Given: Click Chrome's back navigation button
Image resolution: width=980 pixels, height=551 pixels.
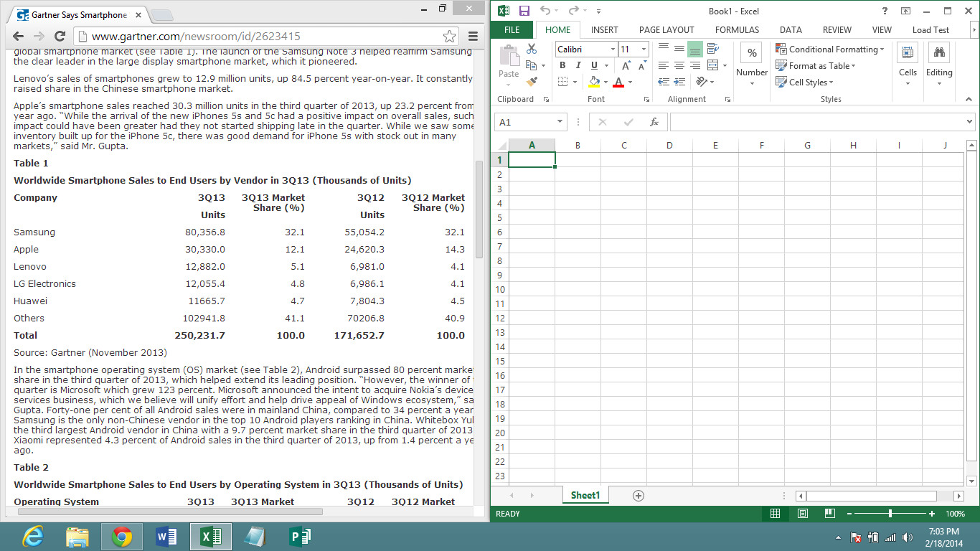Looking at the screenshot, I should [19, 36].
